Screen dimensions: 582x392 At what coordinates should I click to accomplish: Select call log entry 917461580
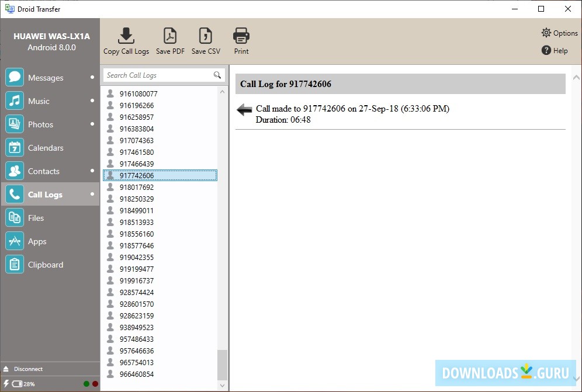coord(160,152)
